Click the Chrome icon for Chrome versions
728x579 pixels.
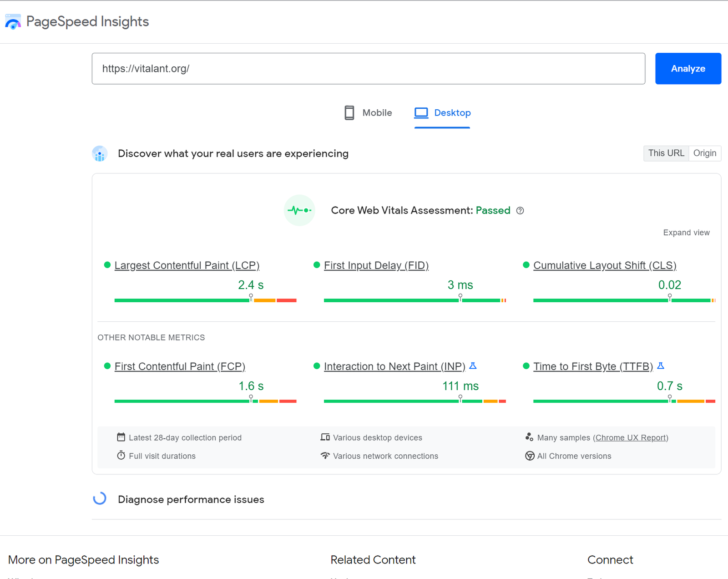530,456
